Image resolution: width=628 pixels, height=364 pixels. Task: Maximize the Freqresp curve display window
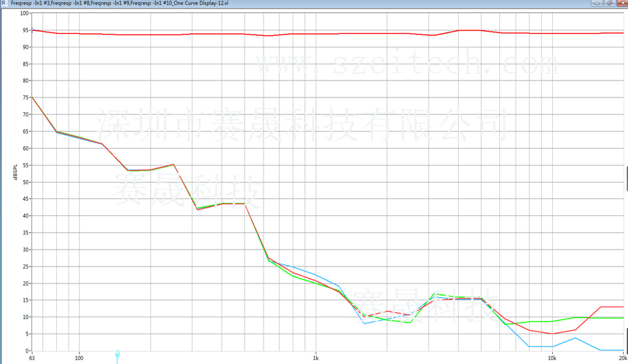coord(610,3)
